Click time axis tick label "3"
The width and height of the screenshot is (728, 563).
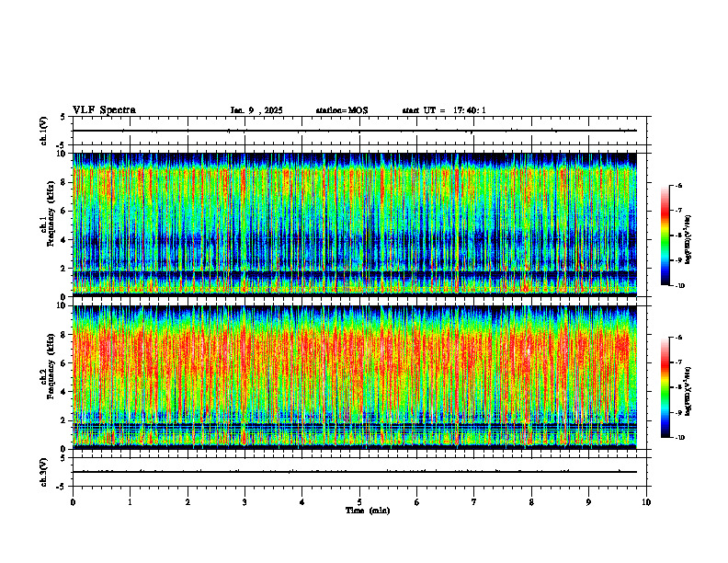pos(245,502)
